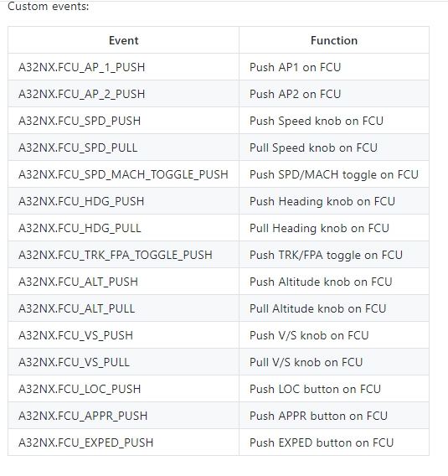448x476 pixels.
Task: Select A32NX.FCU_VS_PULL event cell
Action: pyautogui.click(x=123, y=362)
